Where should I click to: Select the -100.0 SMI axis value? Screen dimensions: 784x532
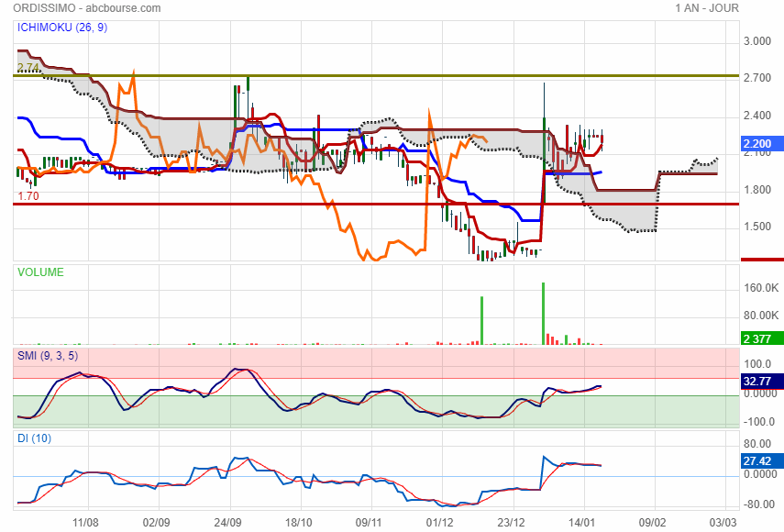(759, 422)
